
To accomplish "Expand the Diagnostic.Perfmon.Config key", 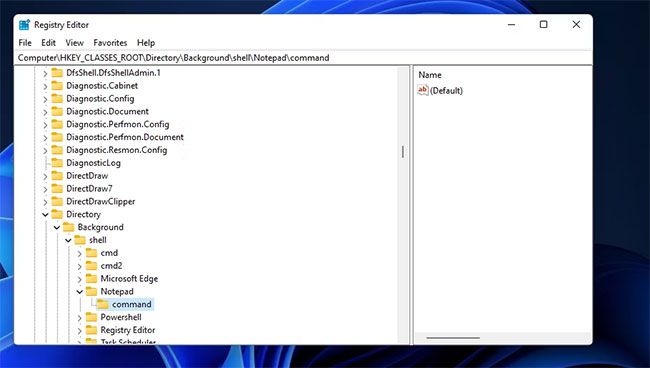I will (x=45, y=125).
